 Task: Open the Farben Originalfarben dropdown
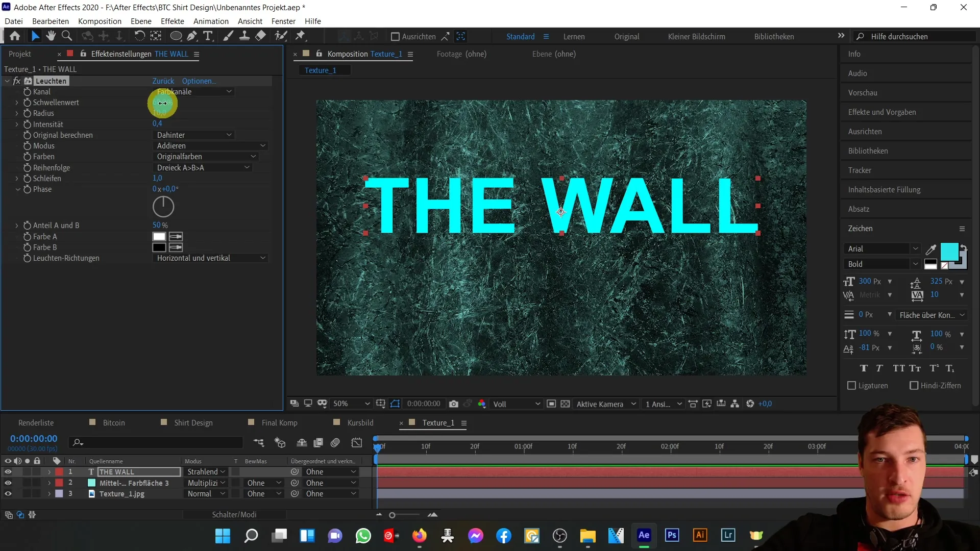pos(206,157)
